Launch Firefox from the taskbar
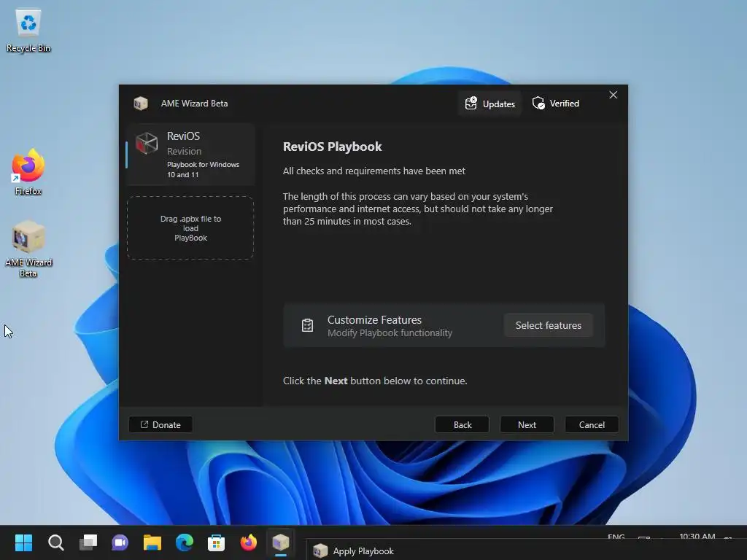The width and height of the screenshot is (747, 560). (249, 542)
